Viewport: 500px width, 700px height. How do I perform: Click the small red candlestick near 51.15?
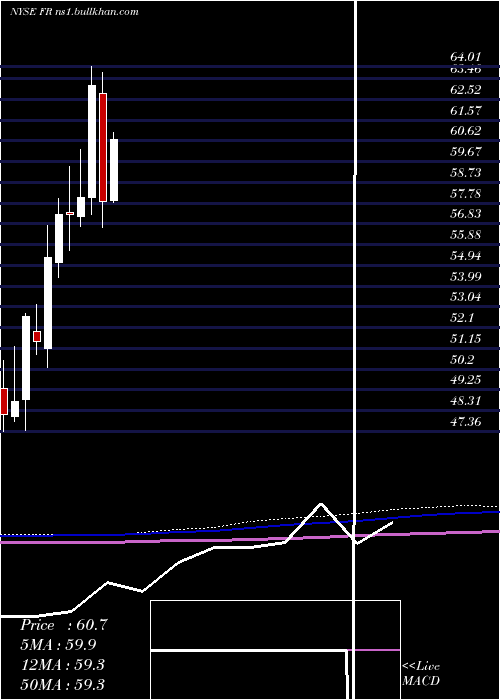click(x=37, y=336)
